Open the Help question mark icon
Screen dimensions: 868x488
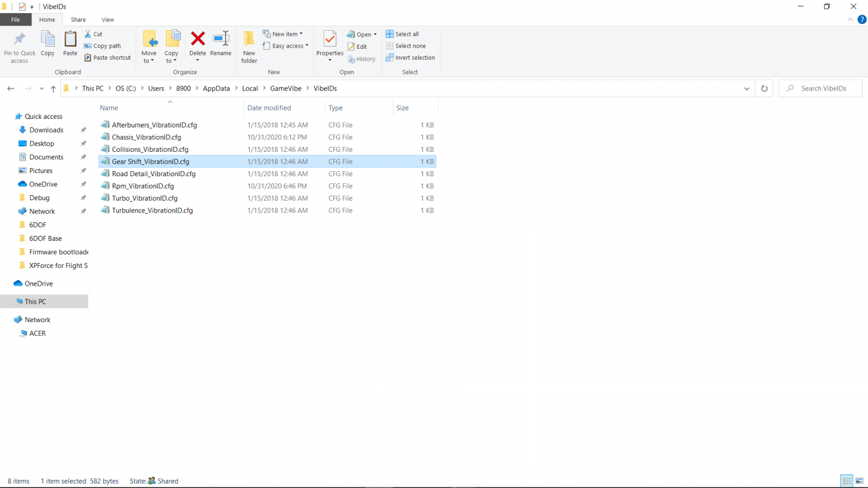click(861, 20)
